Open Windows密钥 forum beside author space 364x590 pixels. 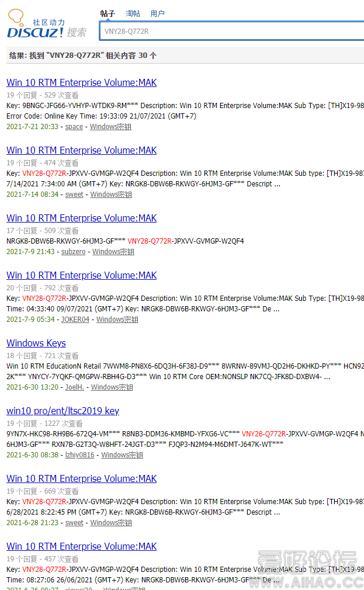(110, 127)
